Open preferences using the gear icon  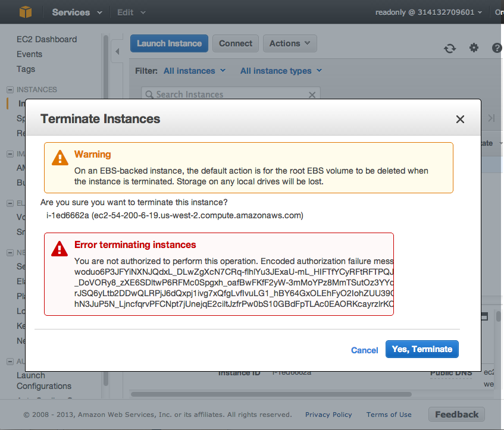(x=474, y=47)
